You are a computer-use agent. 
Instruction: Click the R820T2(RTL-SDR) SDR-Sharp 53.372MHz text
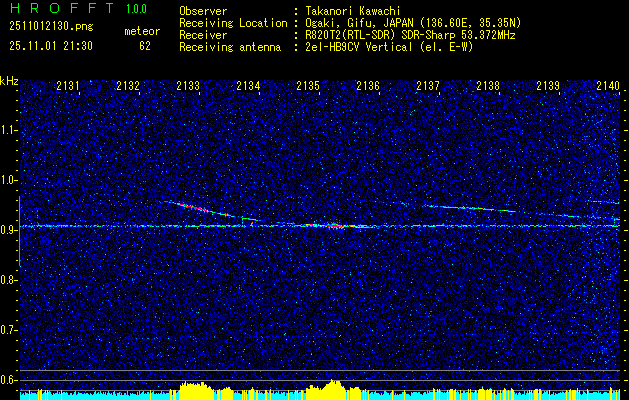click(410, 35)
